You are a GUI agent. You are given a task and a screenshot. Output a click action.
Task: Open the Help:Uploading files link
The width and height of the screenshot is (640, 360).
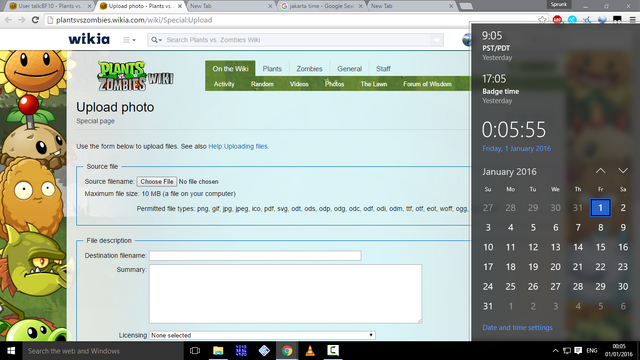(x=238, y=146)
